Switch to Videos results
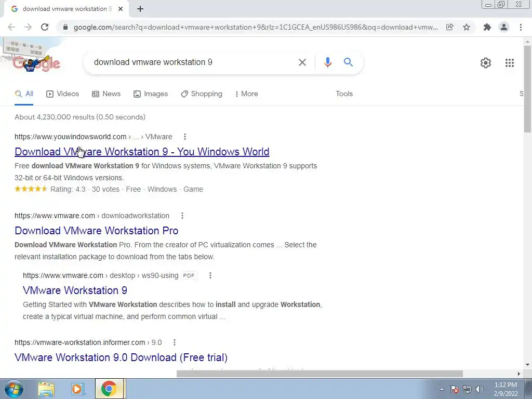532x399 pixels. tap(62, 94)
